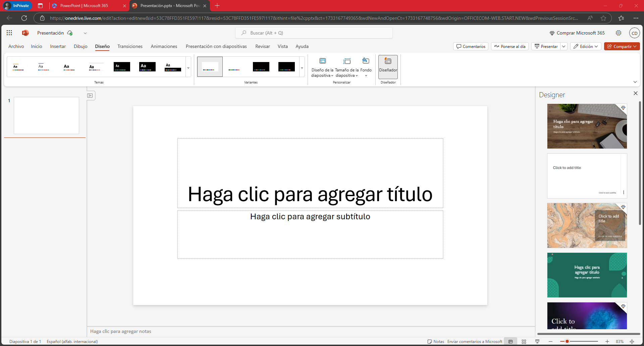The width and height of the screenshot is (644, 346).
Task: Close the Designer panel
Action: (x=635, y=94)
